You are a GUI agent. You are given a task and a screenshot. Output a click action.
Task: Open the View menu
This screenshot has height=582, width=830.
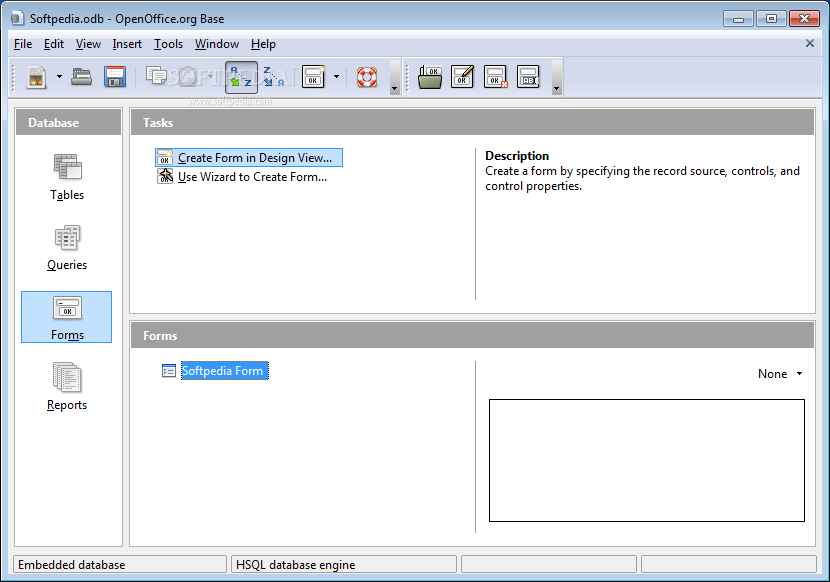click(x=88, y=44)
